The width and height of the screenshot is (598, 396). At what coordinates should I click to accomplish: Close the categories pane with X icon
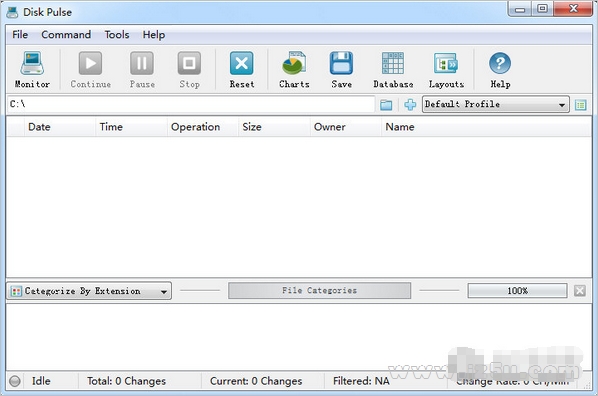click(580, 291)
